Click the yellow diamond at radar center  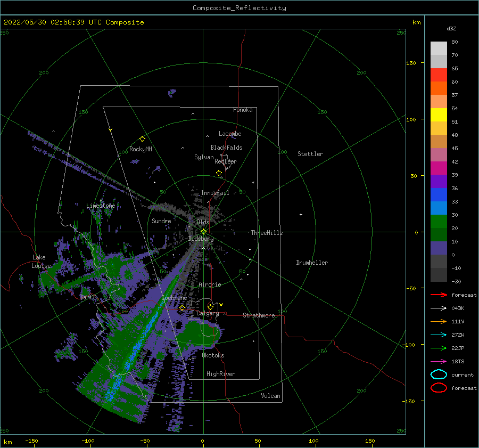[x=203, y=232]
